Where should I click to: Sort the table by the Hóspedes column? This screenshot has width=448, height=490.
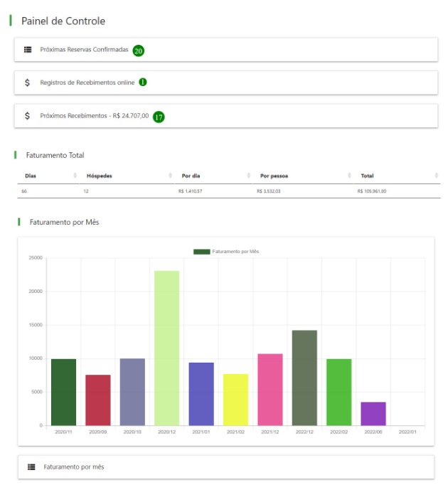pyautogui.click(x=100, y=176)
